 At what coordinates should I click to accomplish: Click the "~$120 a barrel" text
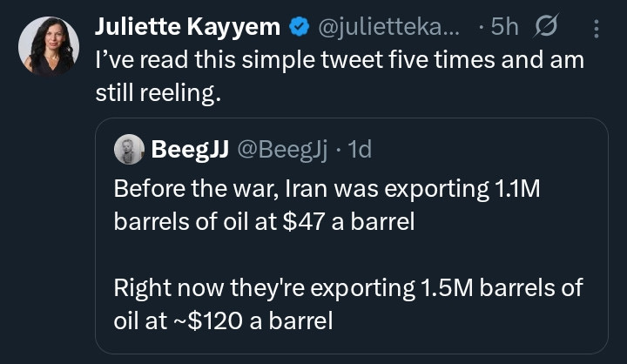click(253, 321)
